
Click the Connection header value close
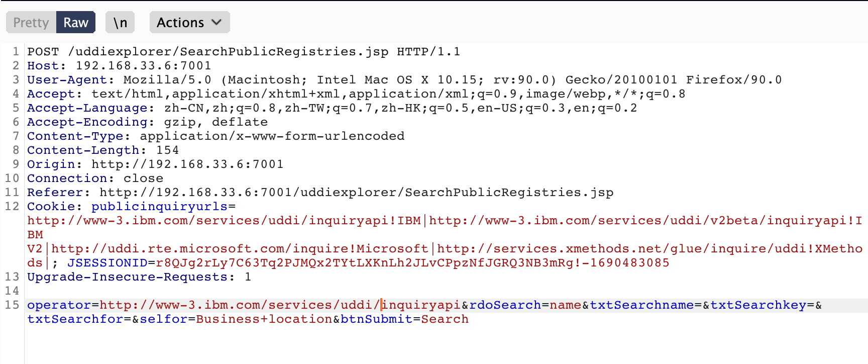pos(143,178)
